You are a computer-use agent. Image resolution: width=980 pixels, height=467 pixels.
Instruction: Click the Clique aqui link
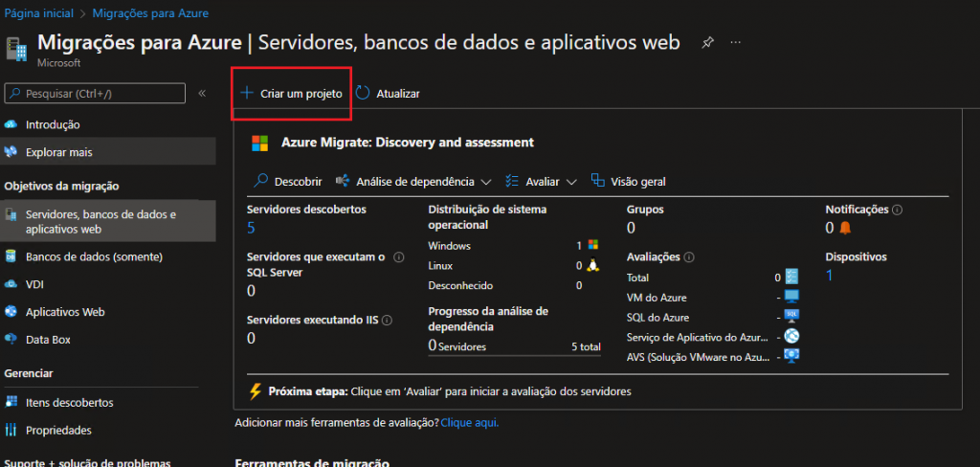(x=469, y=422)
